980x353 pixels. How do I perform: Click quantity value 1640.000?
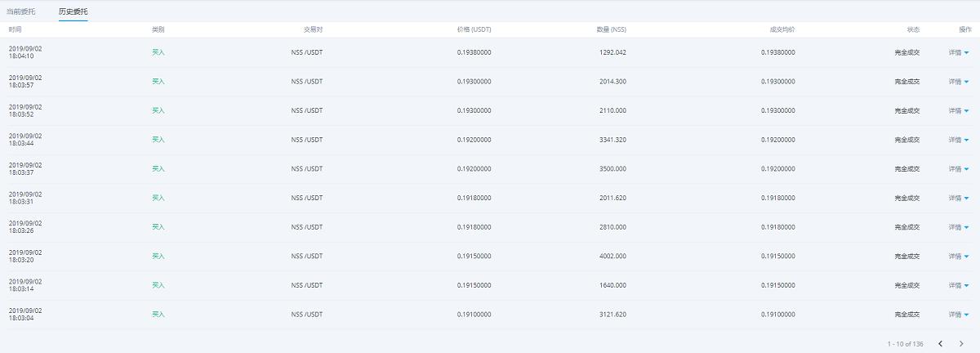pos(612,285)
